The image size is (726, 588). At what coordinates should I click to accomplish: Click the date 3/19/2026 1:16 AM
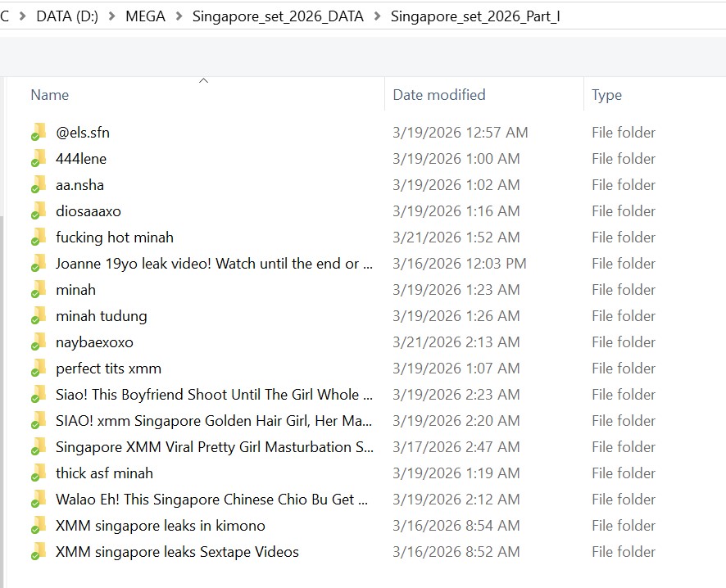pos(456,211)
